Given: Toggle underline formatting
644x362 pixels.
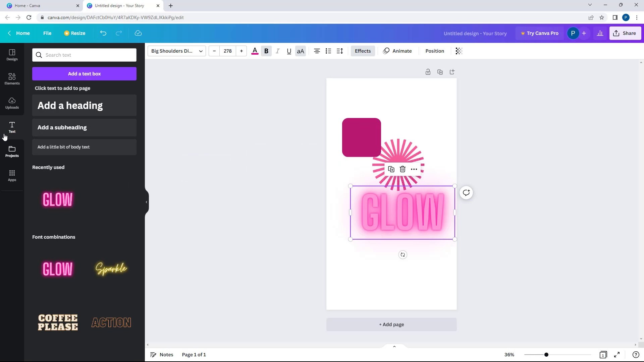Looking at the screenshot, I should [289, 51].
